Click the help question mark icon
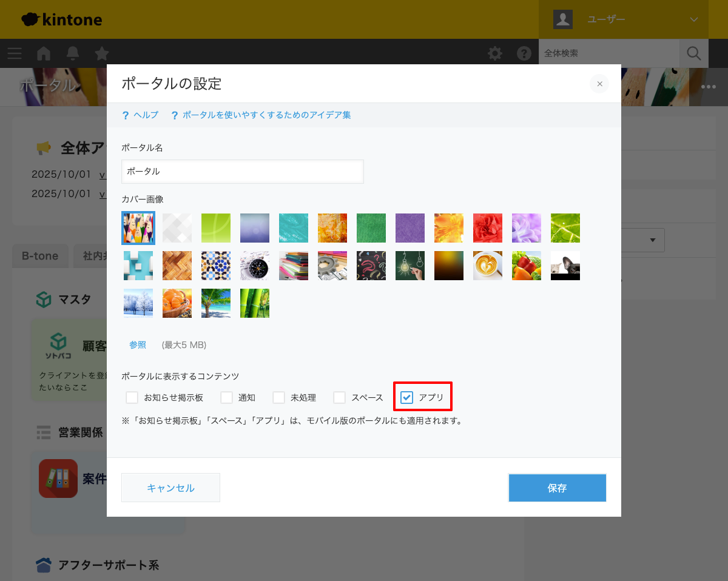 click(524, 53)
